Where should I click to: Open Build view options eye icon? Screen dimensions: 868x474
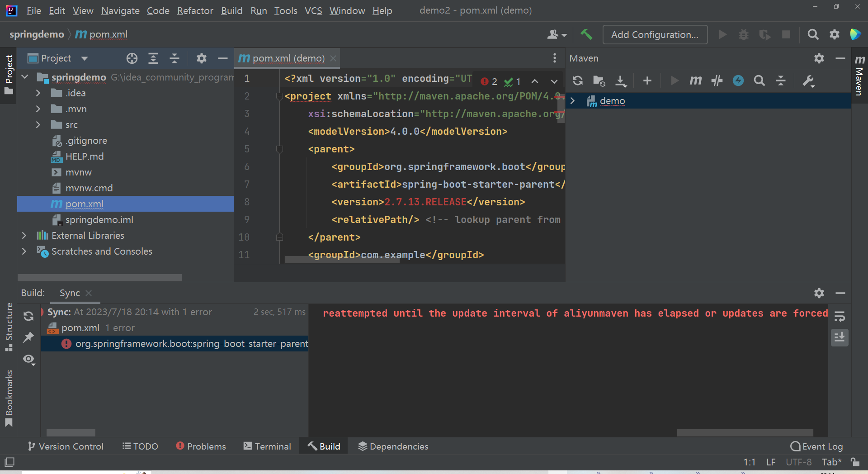click(x=29, y=360)
